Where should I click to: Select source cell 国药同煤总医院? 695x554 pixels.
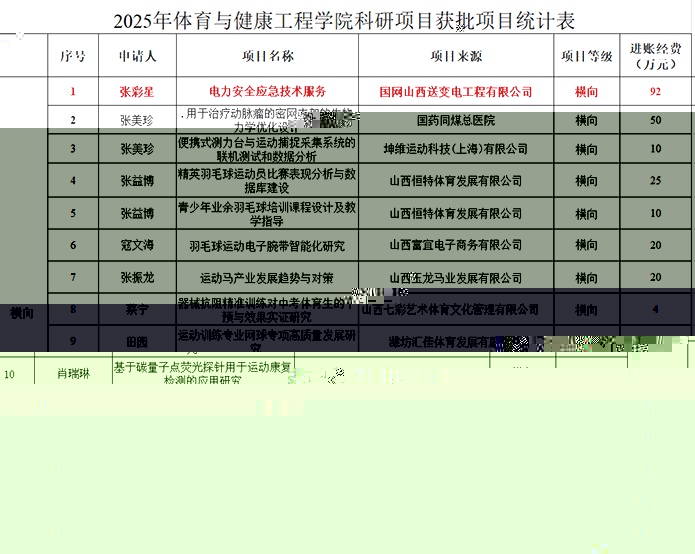point(455,120)
